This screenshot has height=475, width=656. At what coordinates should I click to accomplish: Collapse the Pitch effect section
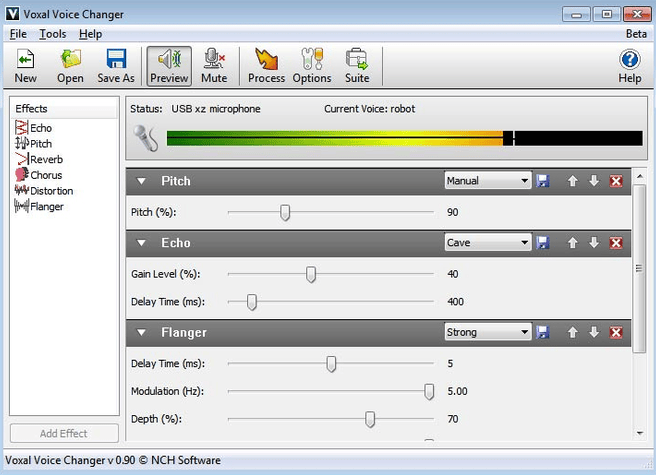click(x=141, y=181)
